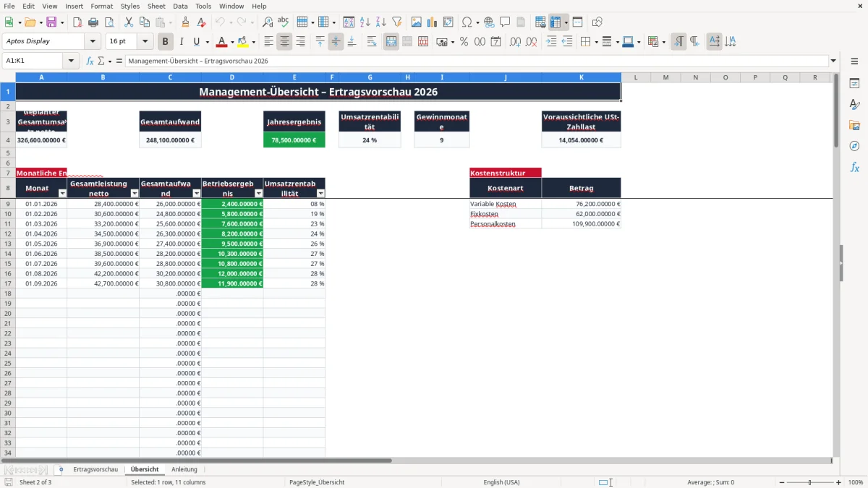Cut selection with the scissors icon
The height and width of the screenshot is (488, 868).
click(129, 22)
